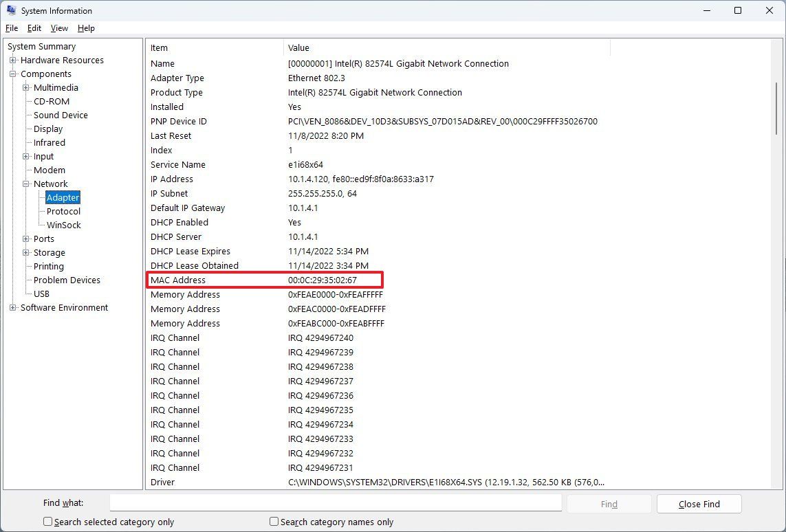
Task: Enable Search category names only checkbox
Action: [x=274, y=522]
